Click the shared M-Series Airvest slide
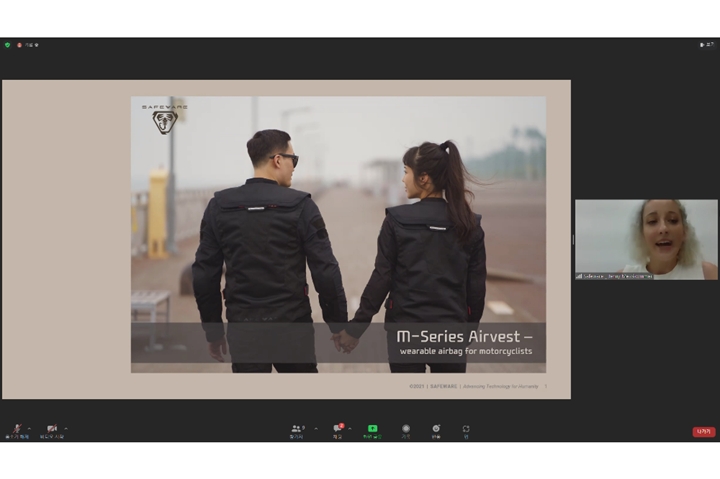The height and width of the screenshot is (479, 720). 338,235
